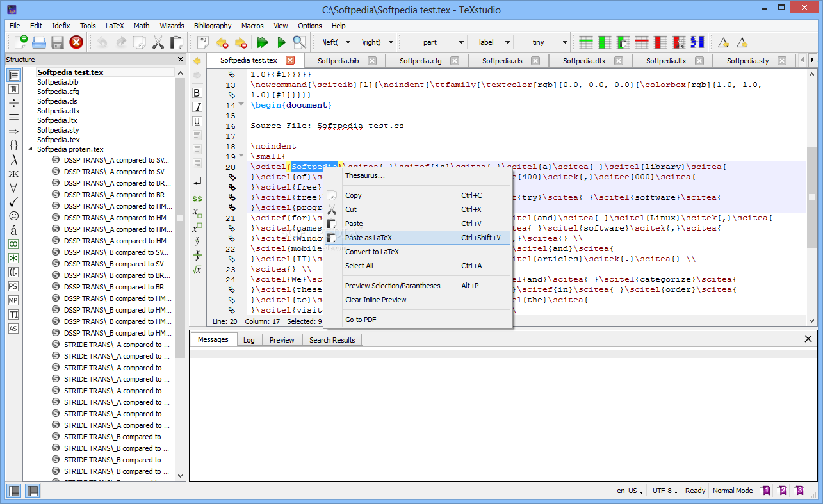823x504 pixels.
Task: Open the Wizards menu
Action: tap(172, 26)
